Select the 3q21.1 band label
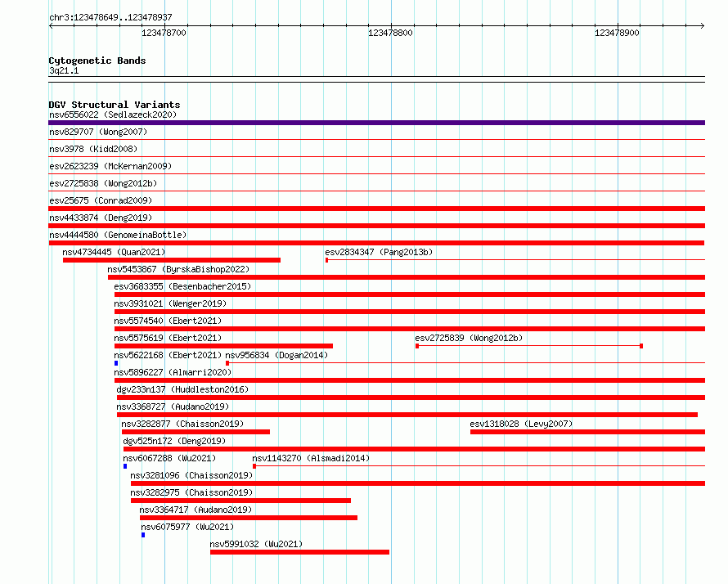 [64, 71]
